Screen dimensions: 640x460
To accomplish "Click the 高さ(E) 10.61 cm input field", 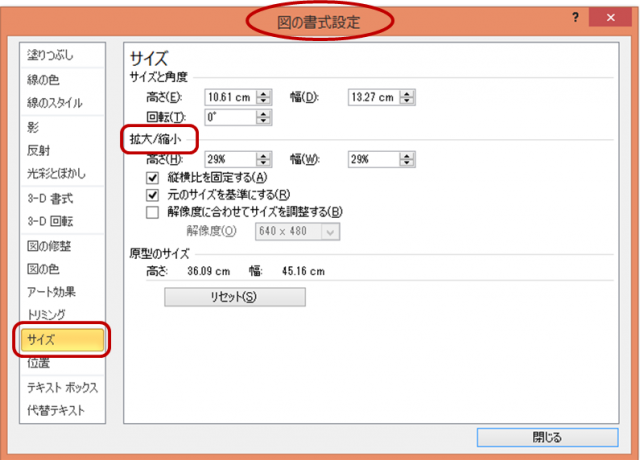I will click(x=229, y=97).
